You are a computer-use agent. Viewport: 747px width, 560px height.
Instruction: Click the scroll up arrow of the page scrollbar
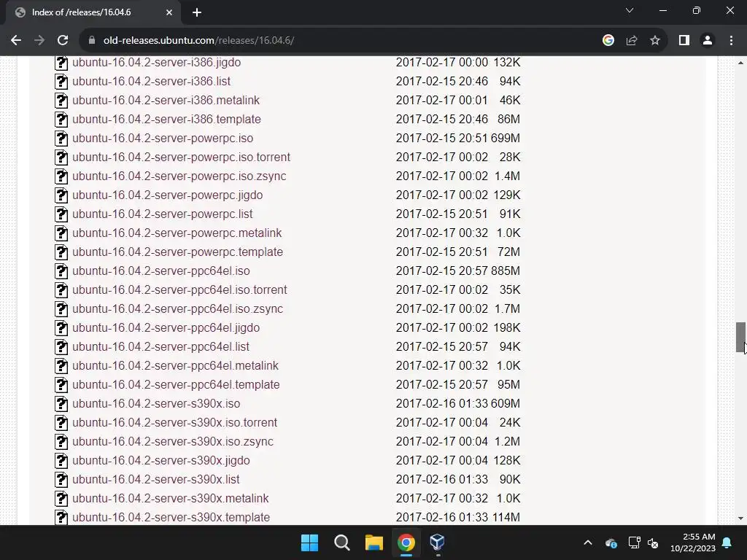(x=740, y=63)
